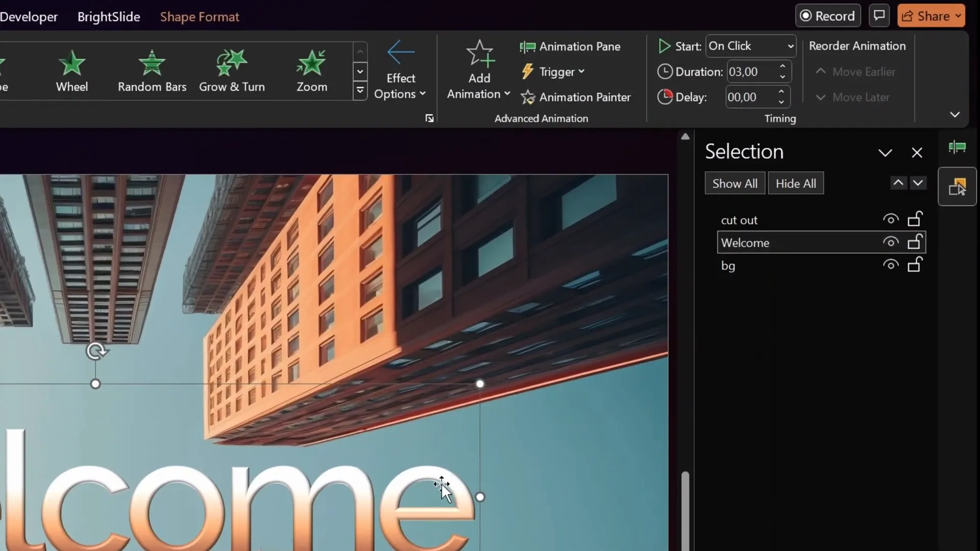Image resolution: width=980 pixels, height=551 pixels.
Task: Click top-right resize handle of Welcome text
Action: pos(480,384)
